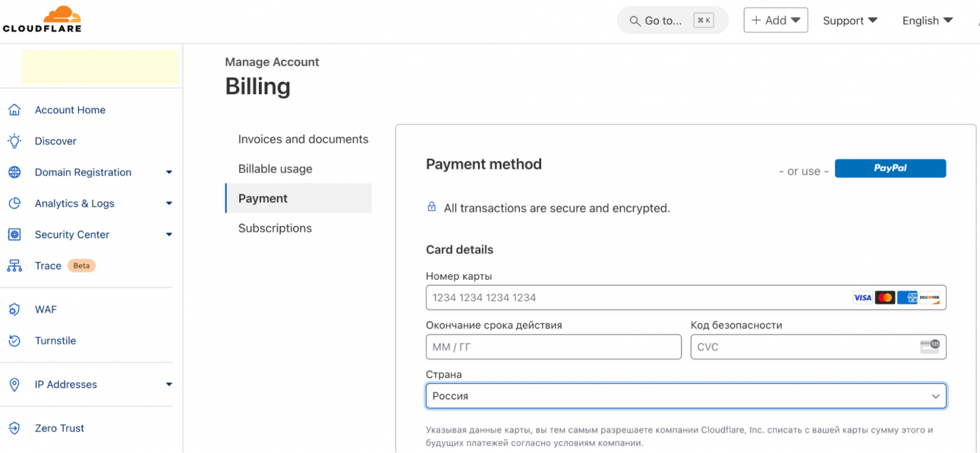
Task: Click the CVC card hint icon
Action: (x=930, y=347)
